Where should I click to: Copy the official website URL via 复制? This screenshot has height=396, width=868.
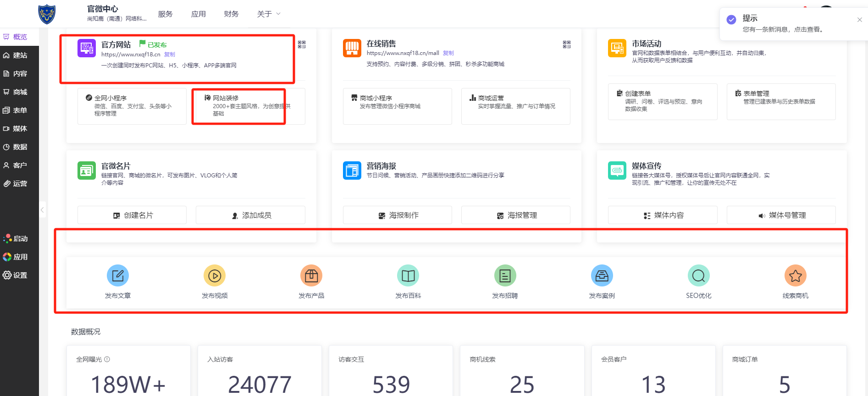coord(170,55)
